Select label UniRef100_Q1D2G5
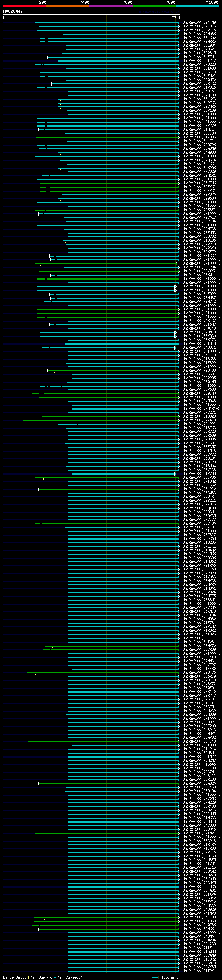Screen dimensions: 222x980 [x=199, y=543]
